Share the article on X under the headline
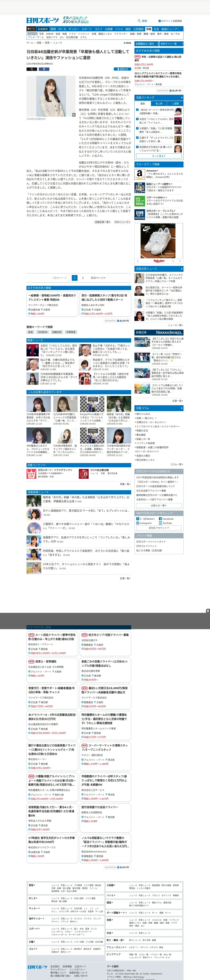 tap(32, 69)
